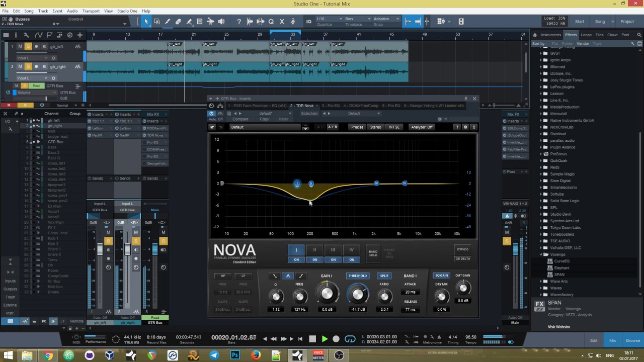644x362 pixels.
Task: Click the Visit Website link
Action: pos(558,327)
